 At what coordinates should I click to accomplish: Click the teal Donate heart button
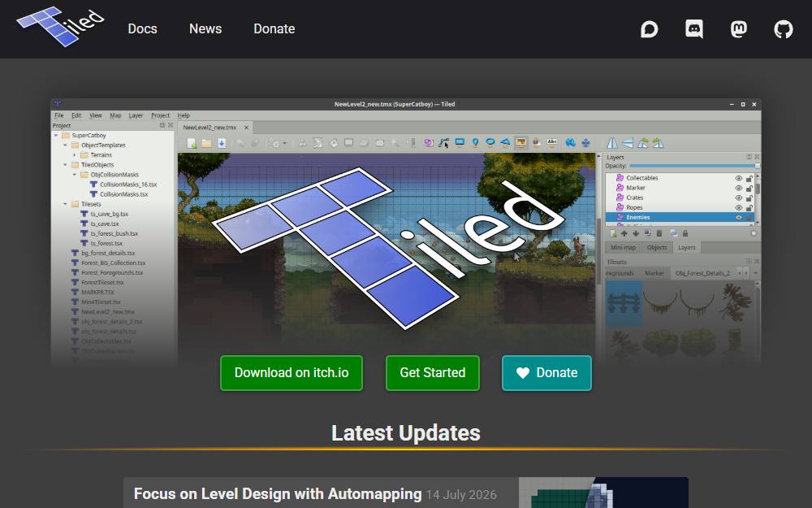click(x=546, y=373)
